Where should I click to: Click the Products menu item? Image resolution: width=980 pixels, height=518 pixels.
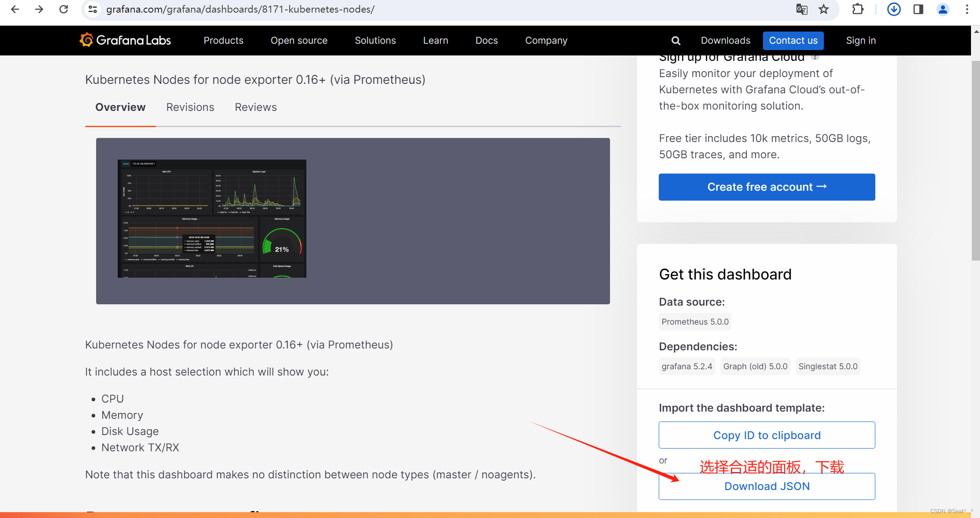(x=223, y=41)
